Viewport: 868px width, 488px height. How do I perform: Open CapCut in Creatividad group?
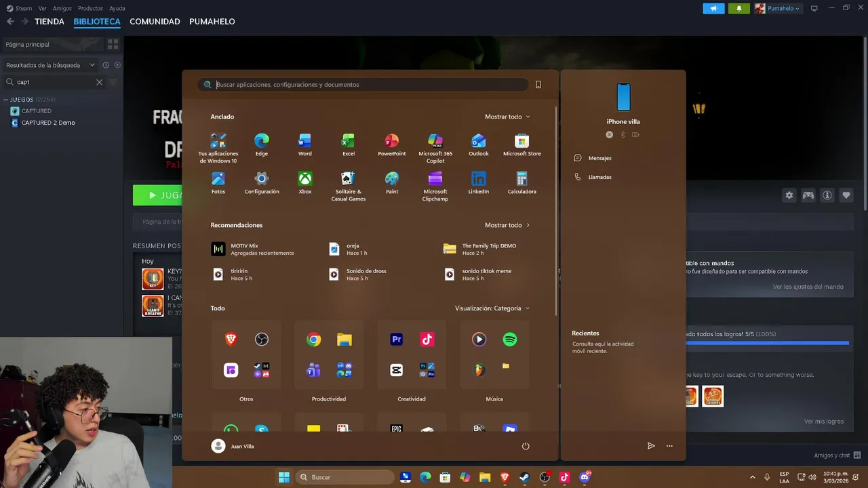click(397, 370)
